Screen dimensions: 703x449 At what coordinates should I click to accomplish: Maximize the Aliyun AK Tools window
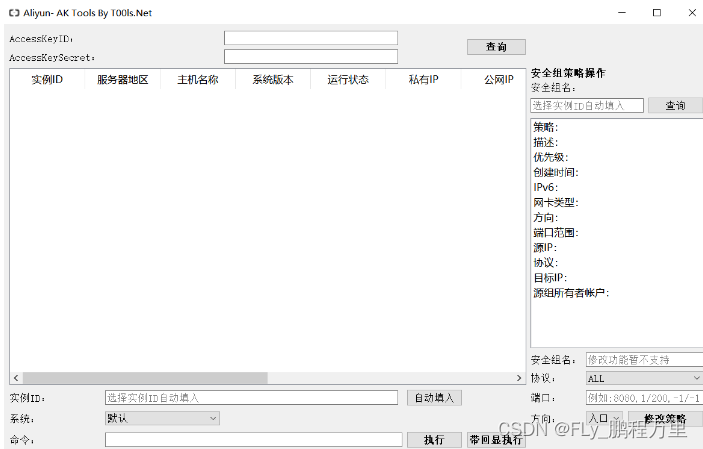point(657,13)
